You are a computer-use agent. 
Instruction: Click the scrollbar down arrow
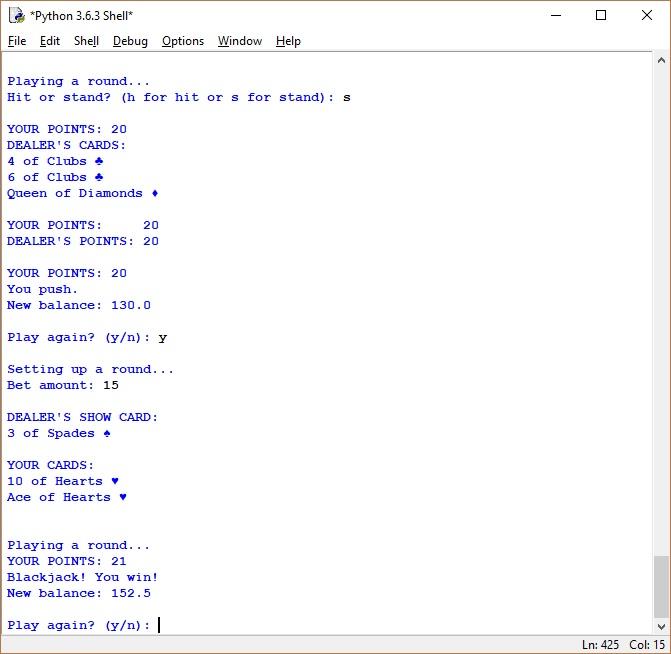click(x=661, y=627)
